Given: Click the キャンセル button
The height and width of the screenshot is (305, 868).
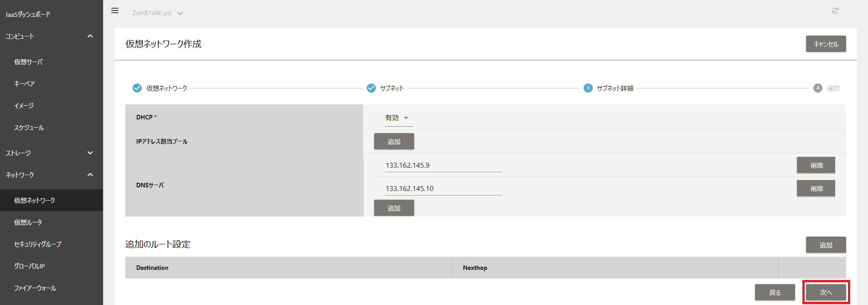Looking at the screenshot, I should [x=826, y=44].
